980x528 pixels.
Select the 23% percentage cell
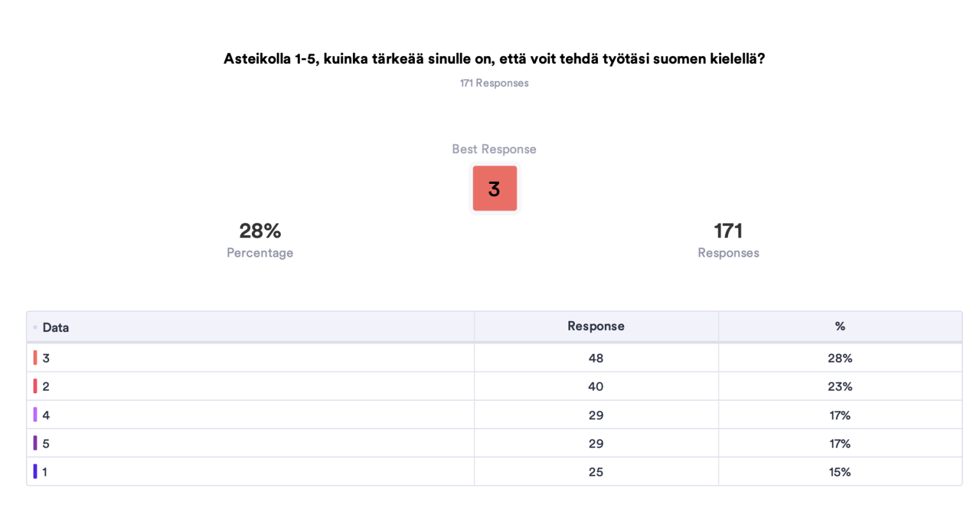[840, 386]
